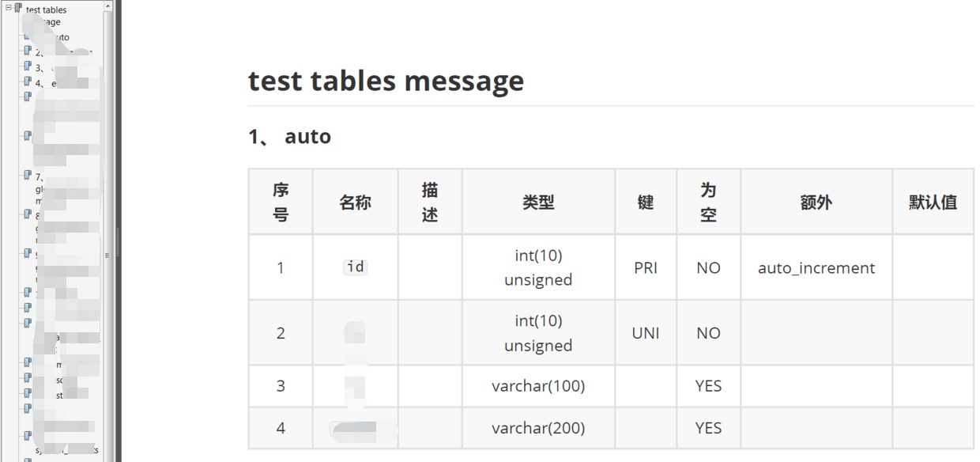Open the auto entry in the tree
Viewport: 980px width, 462px height.
[x=57, y=37]
